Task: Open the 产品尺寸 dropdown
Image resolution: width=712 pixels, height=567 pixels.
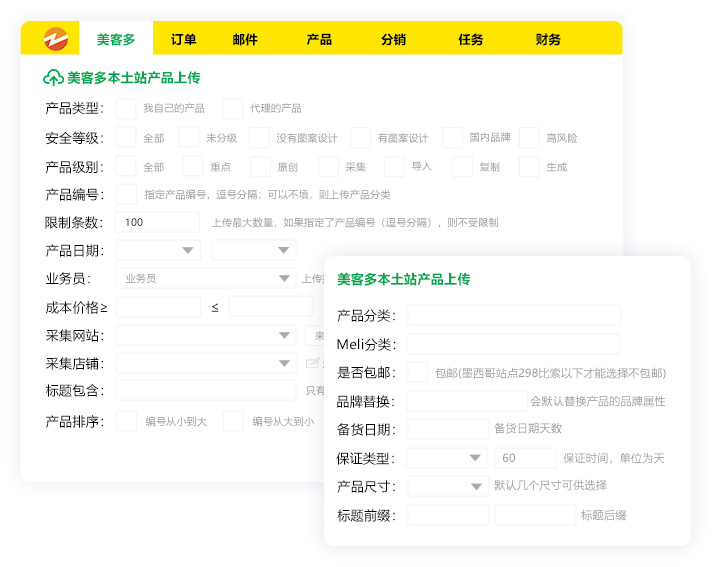Action: [x=447, y=486]
